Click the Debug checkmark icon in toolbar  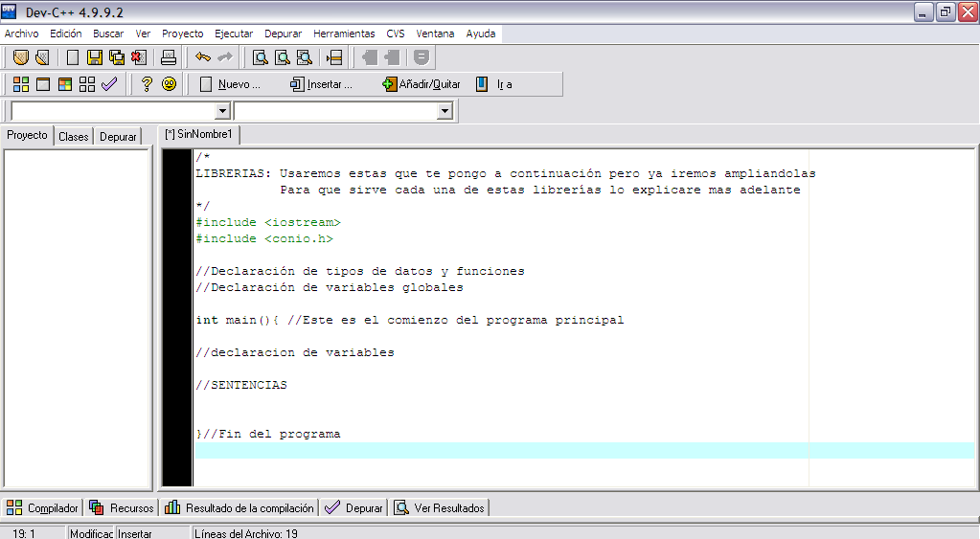[x=109, y=84]
